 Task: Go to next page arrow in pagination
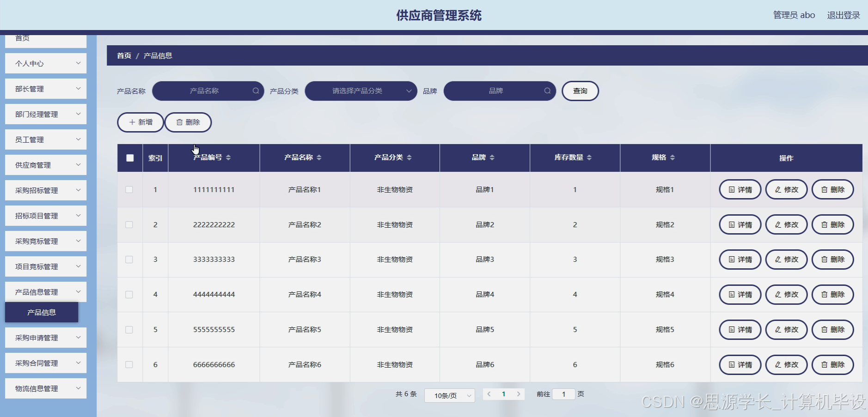(x=519, y=394)
